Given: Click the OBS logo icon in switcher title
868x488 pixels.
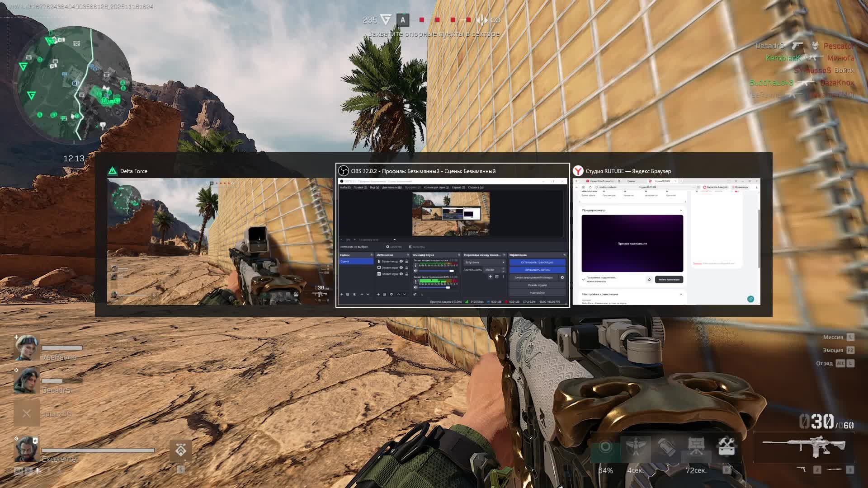Looking at the screenshot, I should point(343,171).
